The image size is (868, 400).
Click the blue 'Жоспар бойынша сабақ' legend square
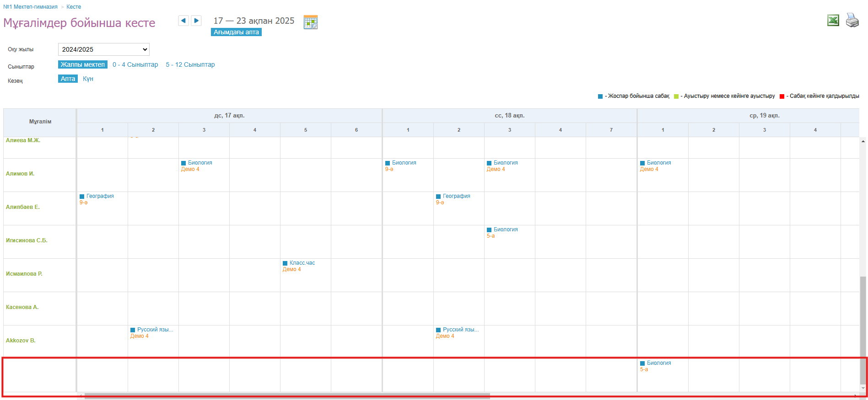point(600,96)
